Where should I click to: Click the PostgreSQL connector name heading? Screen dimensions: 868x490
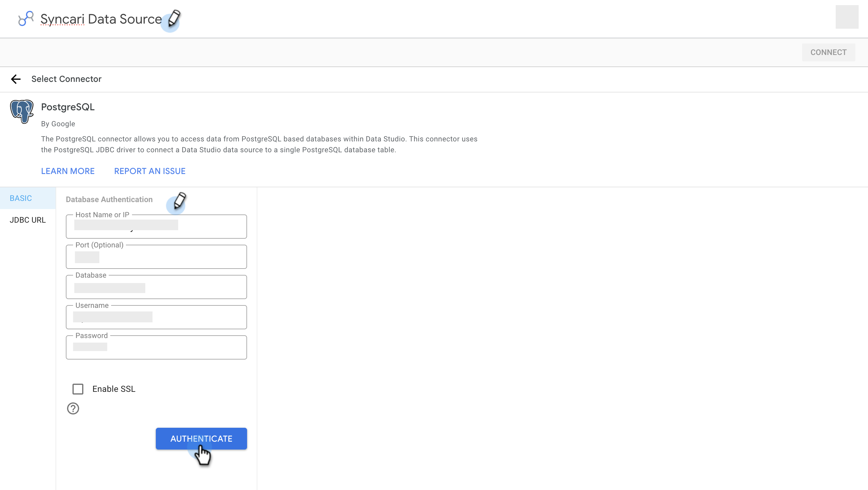click(x=68, y=107)
